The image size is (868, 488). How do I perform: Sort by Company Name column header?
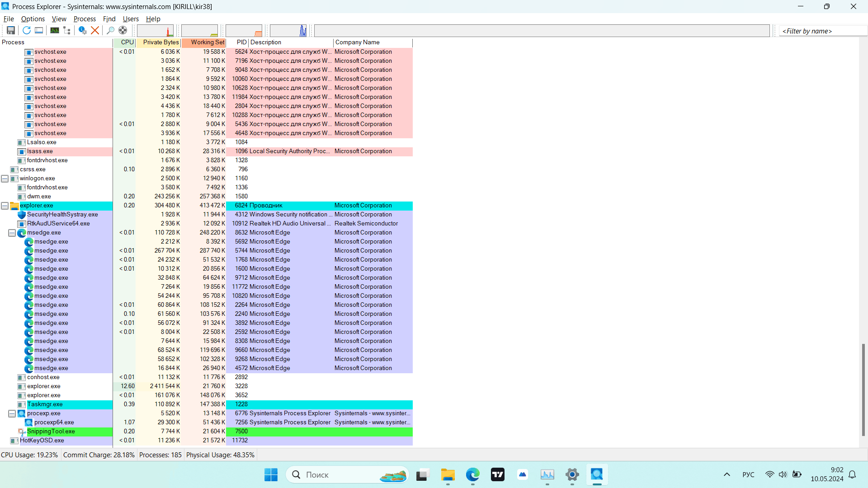(373, 42)
